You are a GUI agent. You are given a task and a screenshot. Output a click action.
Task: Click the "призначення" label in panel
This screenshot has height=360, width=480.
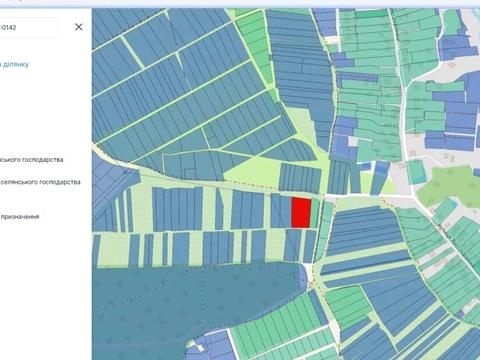pos(20,217)
